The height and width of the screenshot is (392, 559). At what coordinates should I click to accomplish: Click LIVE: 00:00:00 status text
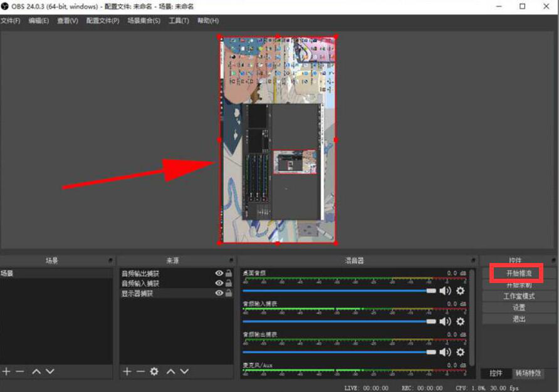pyautogui.click(x=367, y=388)
